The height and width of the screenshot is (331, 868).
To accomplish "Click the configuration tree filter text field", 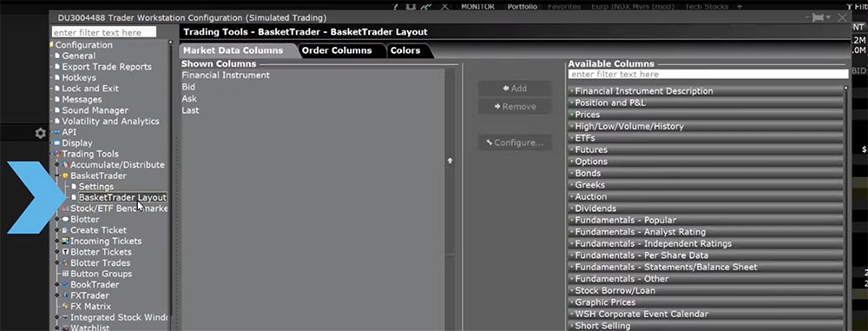I will click(104, 33).
